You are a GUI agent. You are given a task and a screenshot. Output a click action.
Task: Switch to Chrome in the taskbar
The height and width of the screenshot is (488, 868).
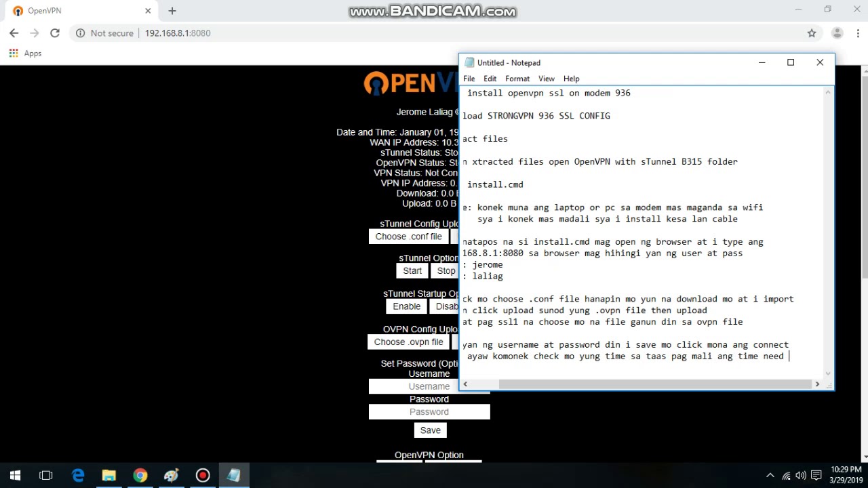tap(140, 476)
